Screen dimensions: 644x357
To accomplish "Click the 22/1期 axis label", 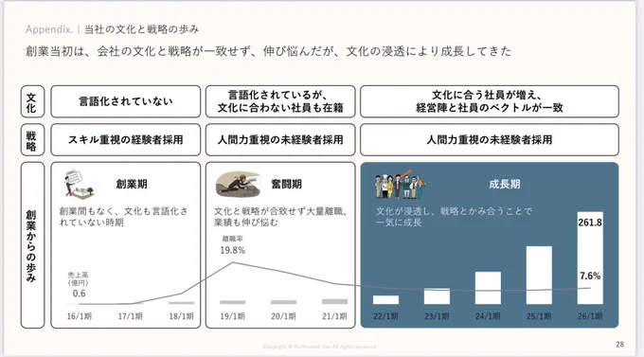I will point(385,316).
